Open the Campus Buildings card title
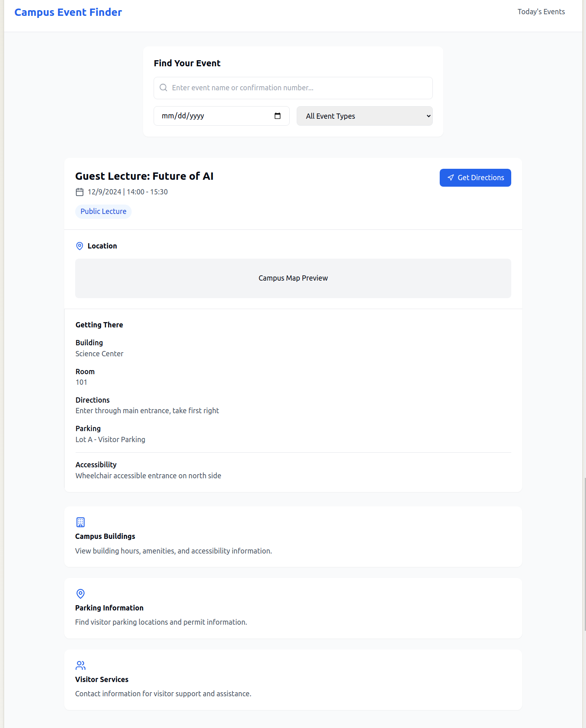586x728 pixels. coord(105,536)
